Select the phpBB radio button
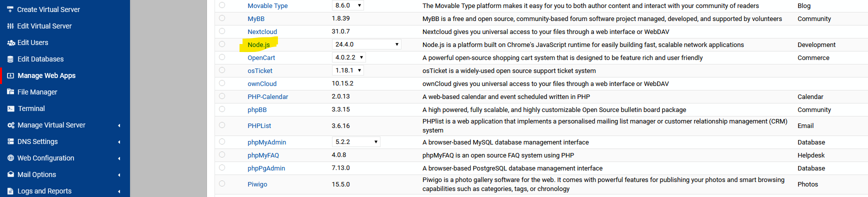868x197 pixels. [222, 109]
